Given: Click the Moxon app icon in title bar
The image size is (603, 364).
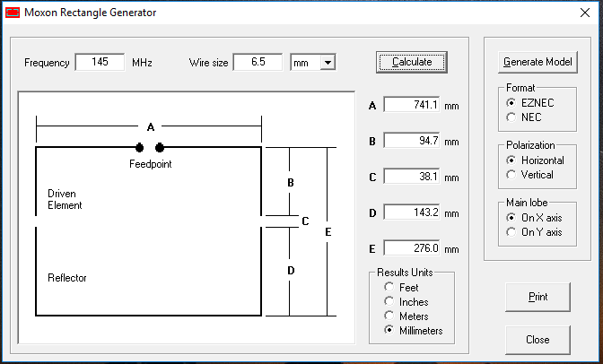Looking at the screenshot, I should [x=12, y=13].
